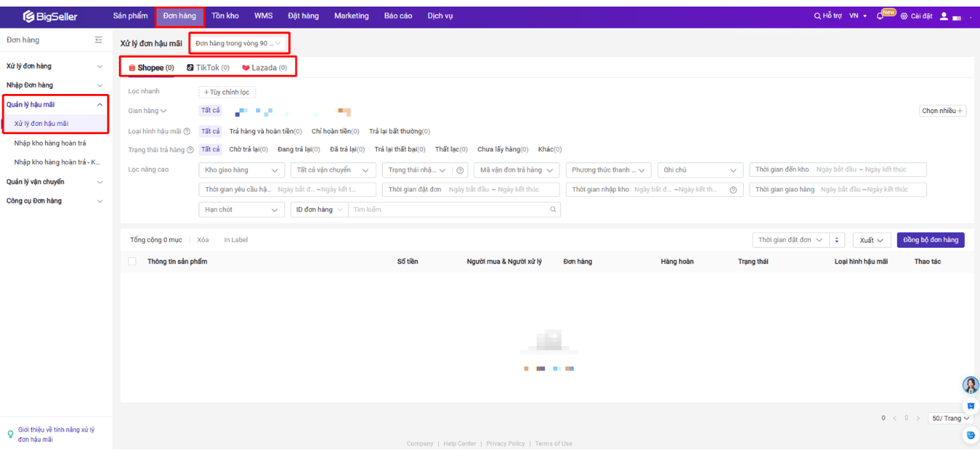Click the Cài đặt settings gear icon
The width and height of the screenshot is (980, 456).
pos(904,16)
